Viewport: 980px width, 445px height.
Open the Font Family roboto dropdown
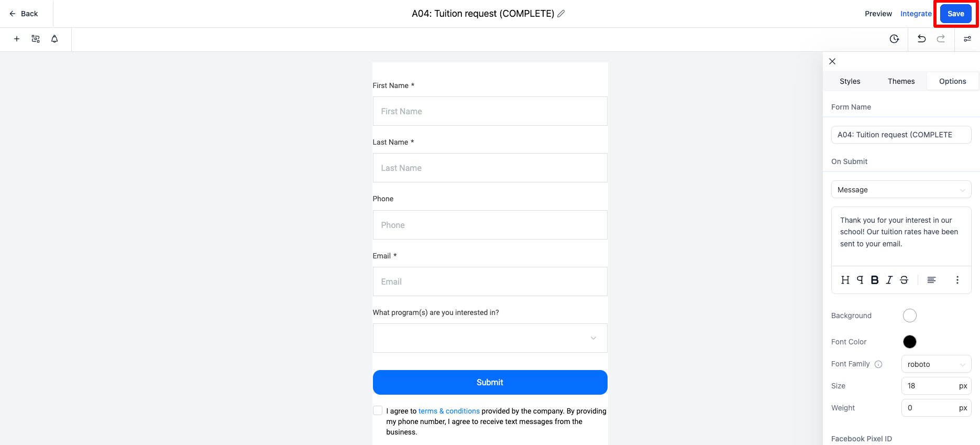(x=936, y=364)
